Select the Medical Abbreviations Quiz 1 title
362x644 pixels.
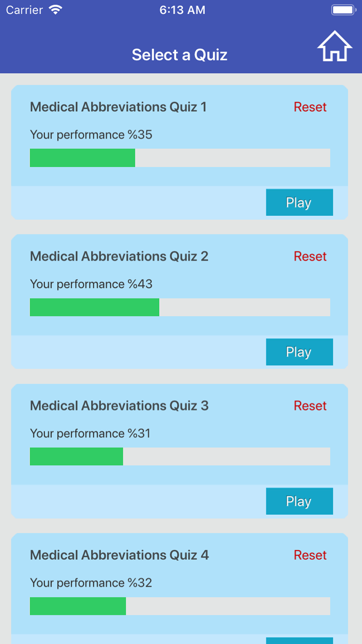(x=118, y=107)
